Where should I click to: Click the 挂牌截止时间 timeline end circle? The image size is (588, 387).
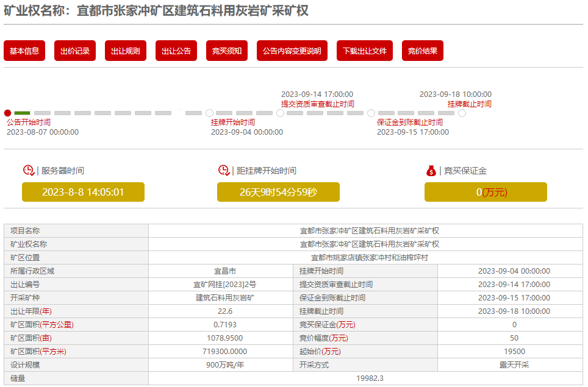tap(462, 113)
